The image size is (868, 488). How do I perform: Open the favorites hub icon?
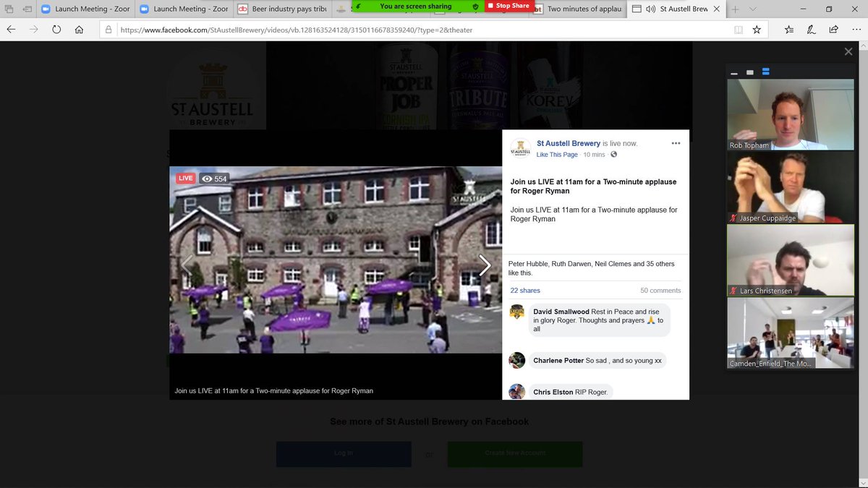790,30
